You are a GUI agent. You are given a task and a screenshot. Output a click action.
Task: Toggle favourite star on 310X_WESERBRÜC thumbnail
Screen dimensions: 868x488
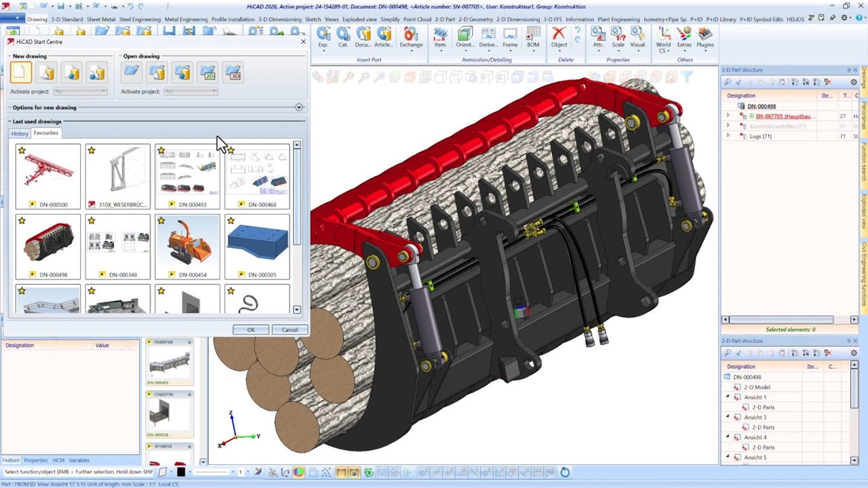pyautogui.click(x=92, y=150)
